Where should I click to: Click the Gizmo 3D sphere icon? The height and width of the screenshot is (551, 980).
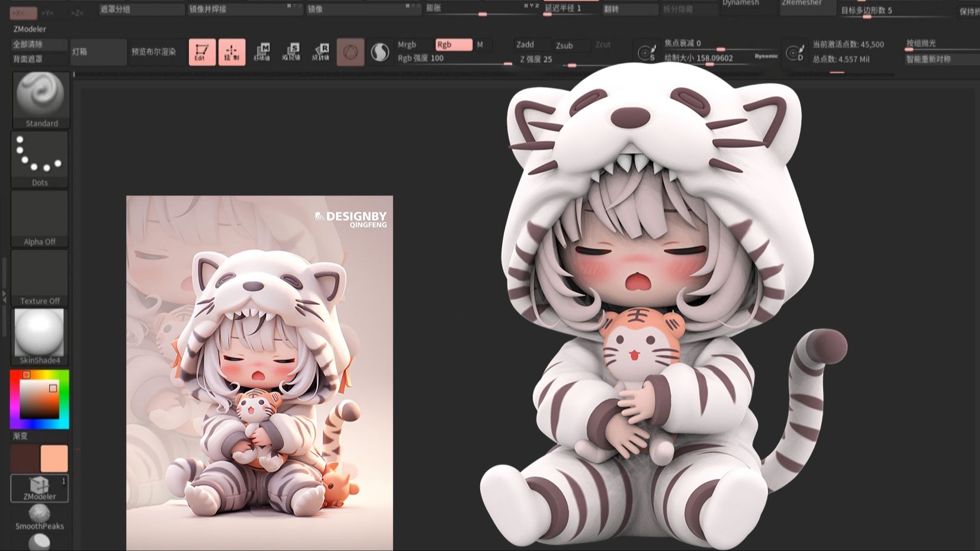350,52
